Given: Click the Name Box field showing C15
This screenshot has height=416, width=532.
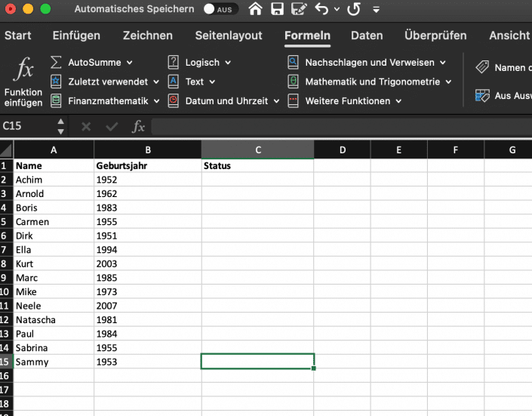Looking at the screenshot, I should [x=26, y=126].
